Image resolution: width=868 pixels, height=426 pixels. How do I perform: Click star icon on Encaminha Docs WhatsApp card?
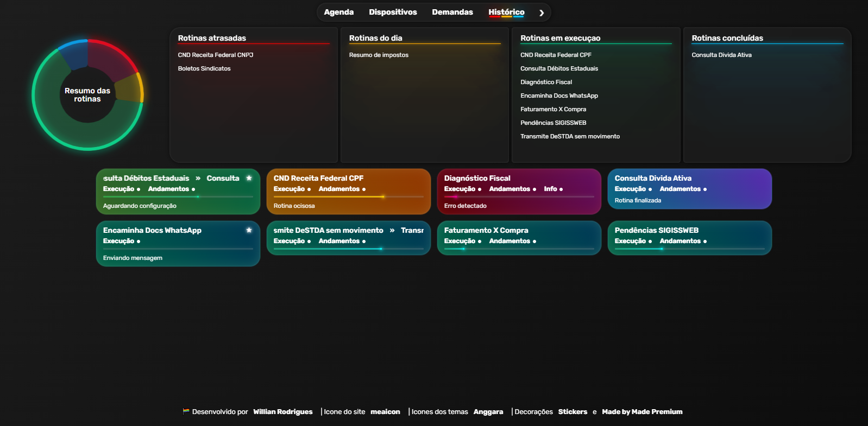point(249,230)
